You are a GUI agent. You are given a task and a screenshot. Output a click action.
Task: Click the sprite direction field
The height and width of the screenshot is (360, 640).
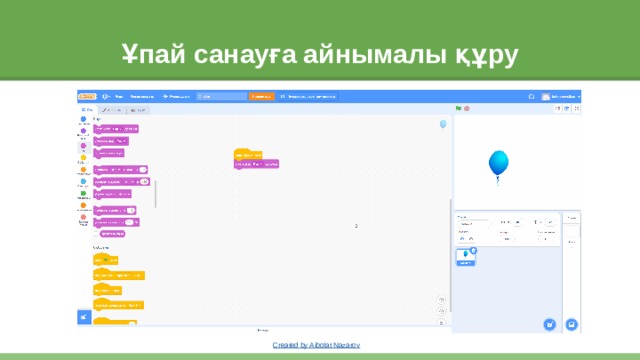click(546, 239)
